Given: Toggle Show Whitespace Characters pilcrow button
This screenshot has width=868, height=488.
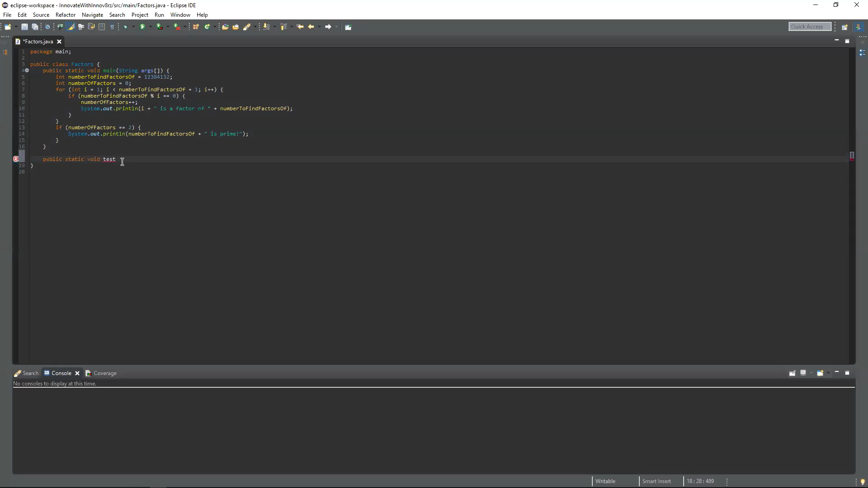Looking at the screenshot, I should (112, 27).
